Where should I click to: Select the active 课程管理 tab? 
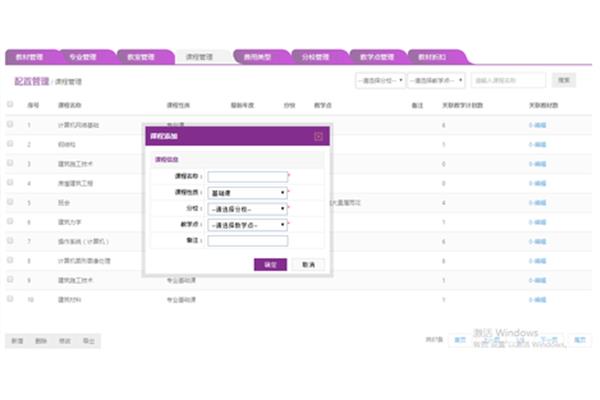199,57
